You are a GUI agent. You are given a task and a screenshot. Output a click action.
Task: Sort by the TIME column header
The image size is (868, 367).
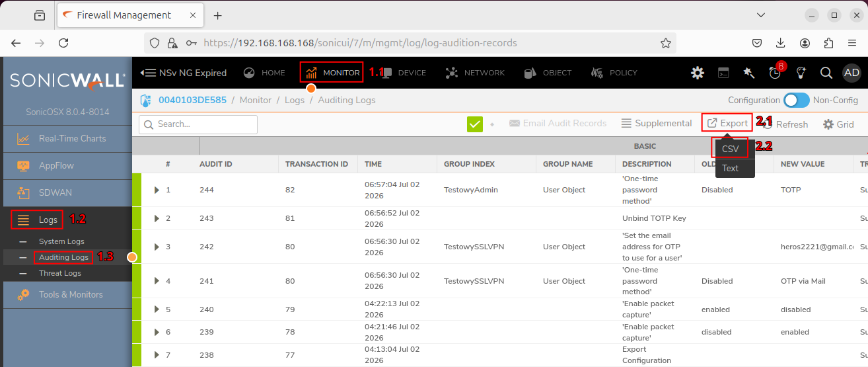point(373,164)
